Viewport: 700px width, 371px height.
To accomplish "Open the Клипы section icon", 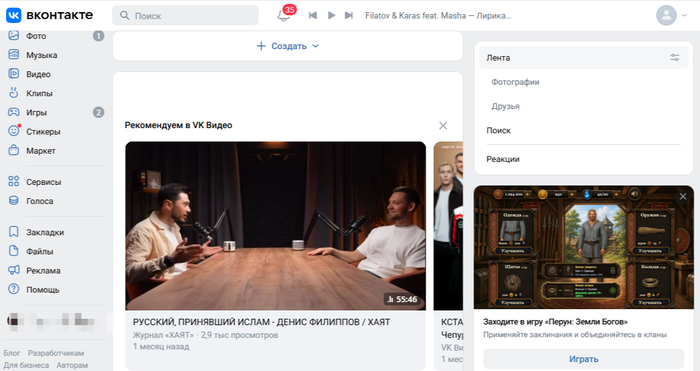I will [14, 93].
